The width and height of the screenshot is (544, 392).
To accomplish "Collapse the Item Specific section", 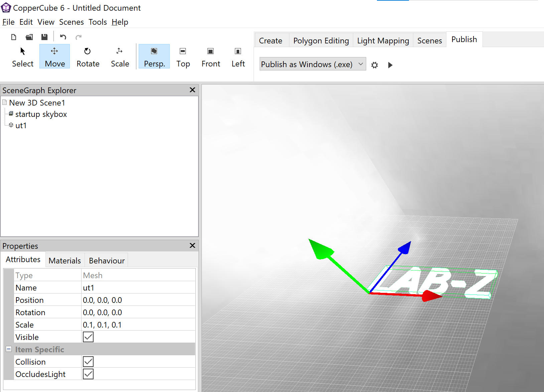I will (9, 349).
